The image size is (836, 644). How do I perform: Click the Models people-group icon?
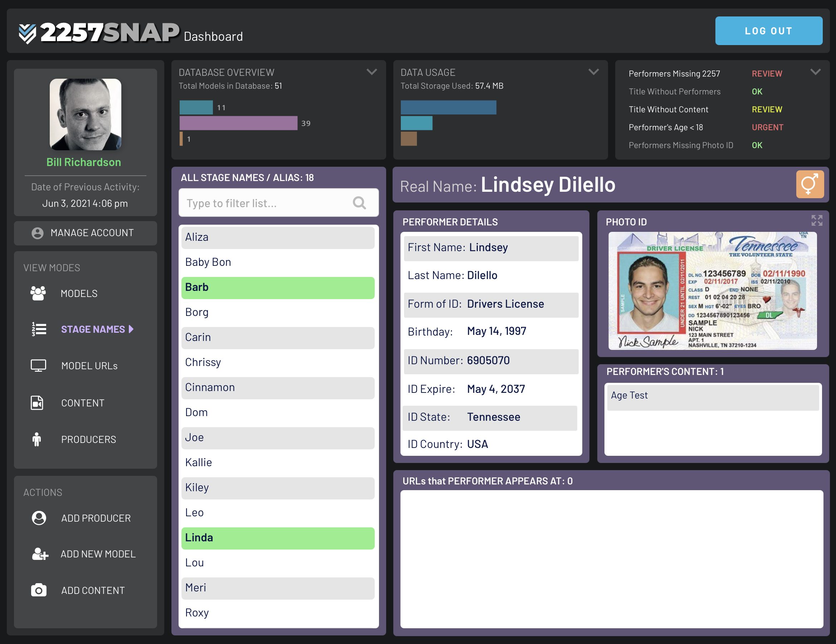[x=38, y=293]
